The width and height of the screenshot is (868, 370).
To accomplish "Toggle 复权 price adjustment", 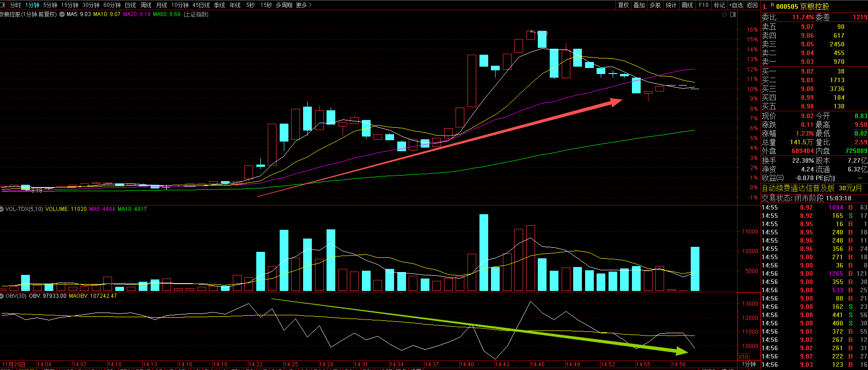I will [x=623, y=5].
